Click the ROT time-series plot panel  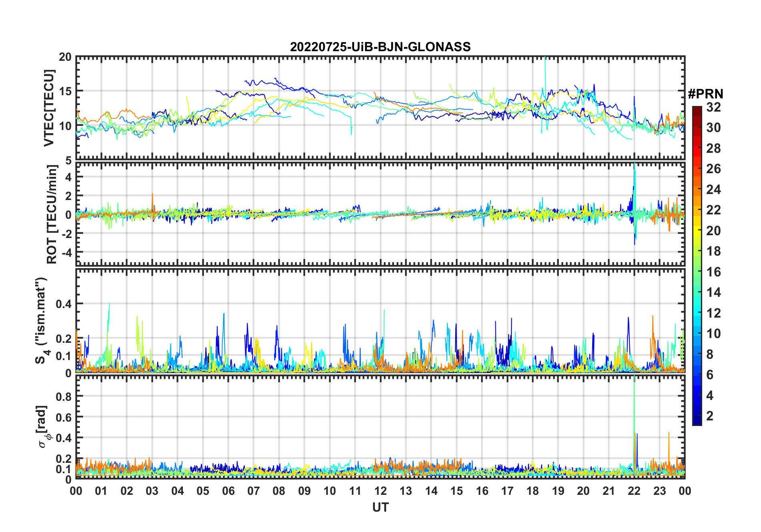380,214
